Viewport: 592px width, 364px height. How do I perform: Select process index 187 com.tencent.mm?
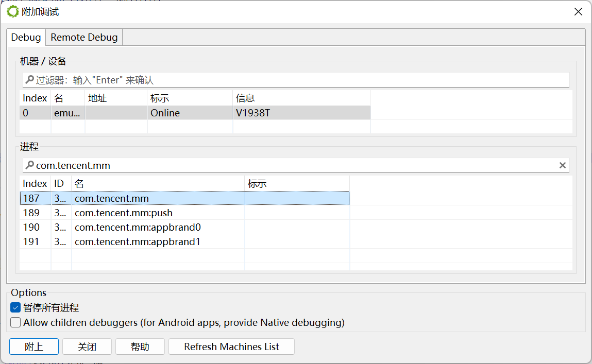[x=184, y=198]
